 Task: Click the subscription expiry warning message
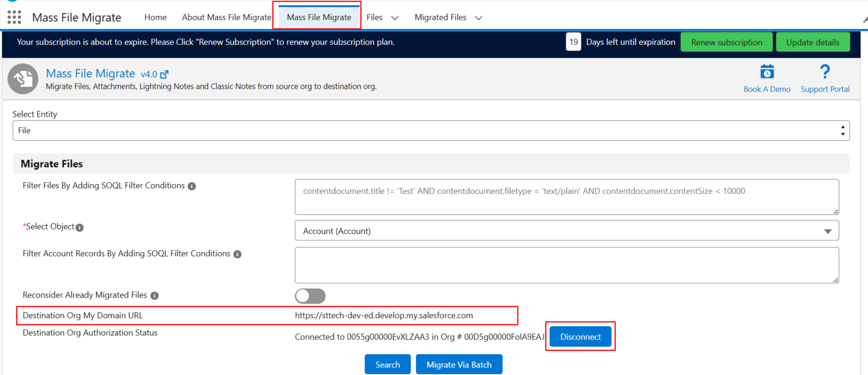[x=205, y=42]
